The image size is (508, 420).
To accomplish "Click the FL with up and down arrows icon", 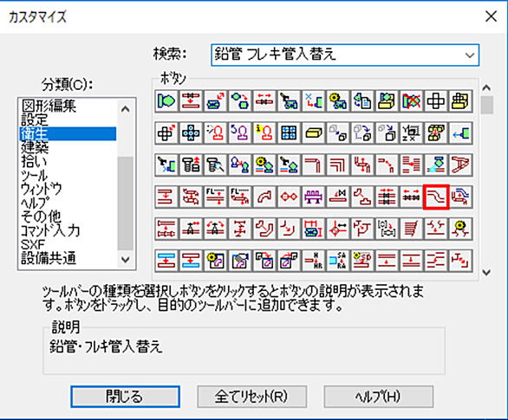I will (x=216, y=197).
